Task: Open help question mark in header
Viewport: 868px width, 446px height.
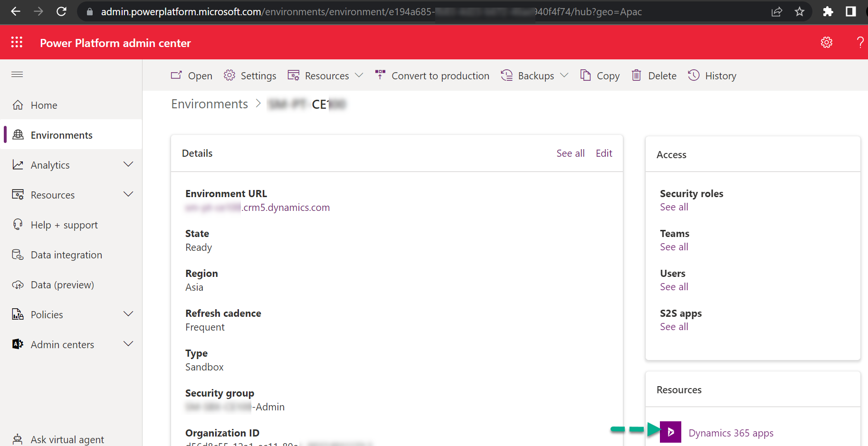Action: point(860,42)
